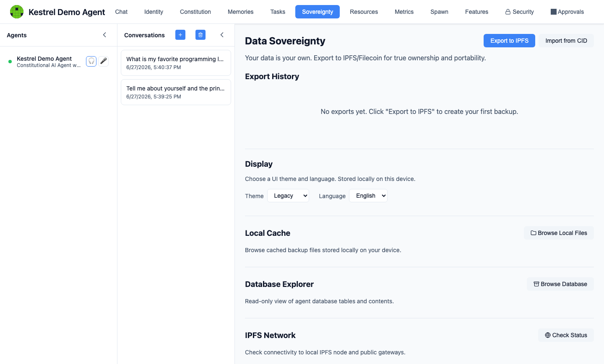604x364 pixels.
Task: Collapse the Agents panel chevron
Action: click(104, 35)
